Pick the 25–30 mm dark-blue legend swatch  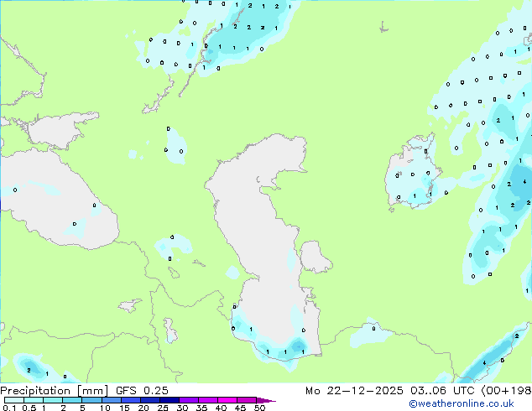point(169,400)
